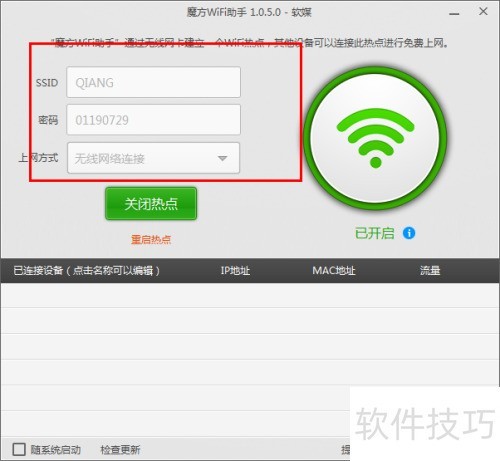This screenshot has width=500, height=461.
Task: Expand the 上网方式 dropdown arrow
Action: click(x=222, y=158)
